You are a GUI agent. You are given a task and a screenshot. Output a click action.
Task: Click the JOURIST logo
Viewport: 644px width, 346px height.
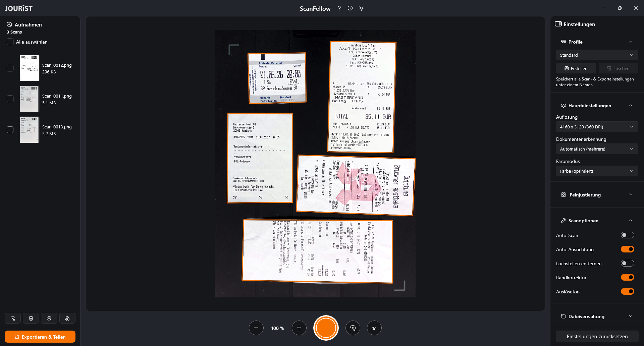[x=18, y=8]
